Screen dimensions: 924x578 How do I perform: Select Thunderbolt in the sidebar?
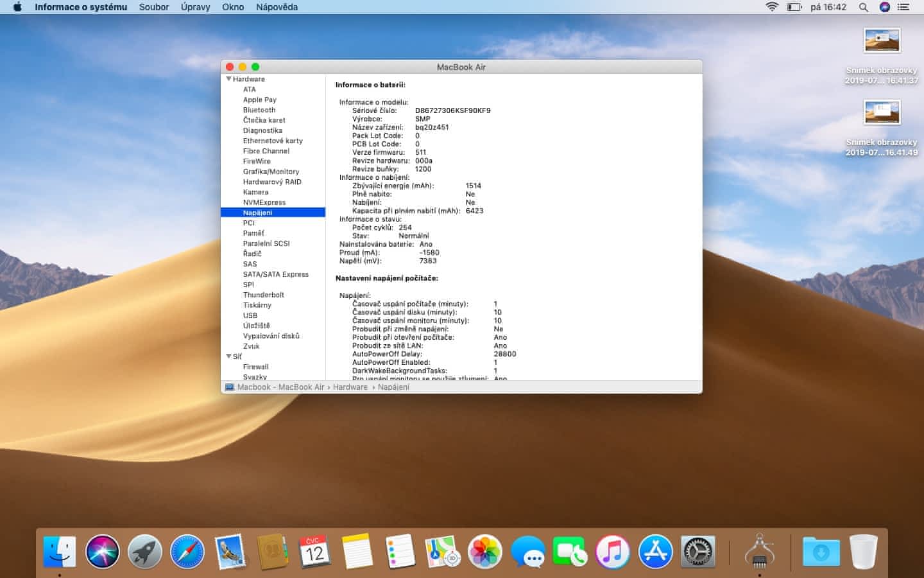[263, 295]
